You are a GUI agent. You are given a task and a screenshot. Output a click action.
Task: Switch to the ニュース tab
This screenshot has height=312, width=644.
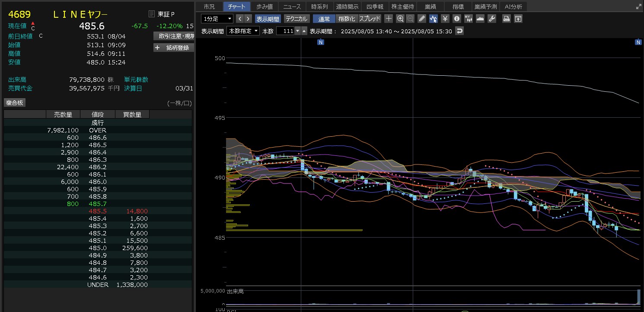click(292, 6)
